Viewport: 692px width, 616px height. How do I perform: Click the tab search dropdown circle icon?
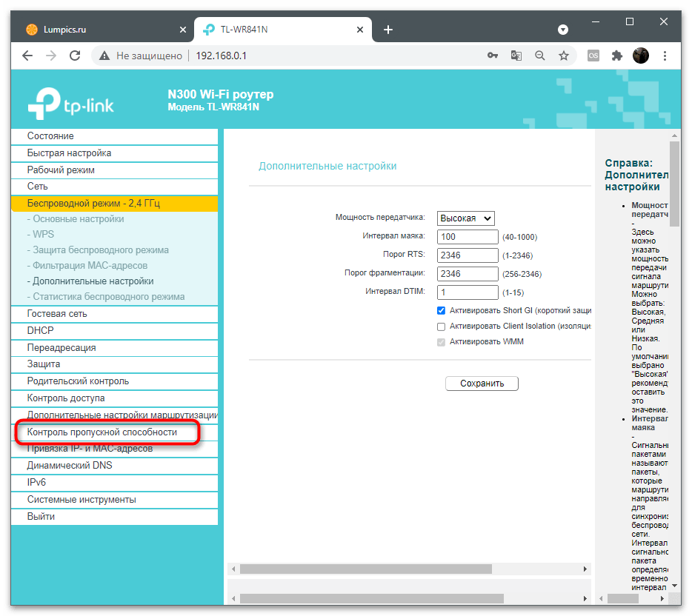click(x=562, y=30)
